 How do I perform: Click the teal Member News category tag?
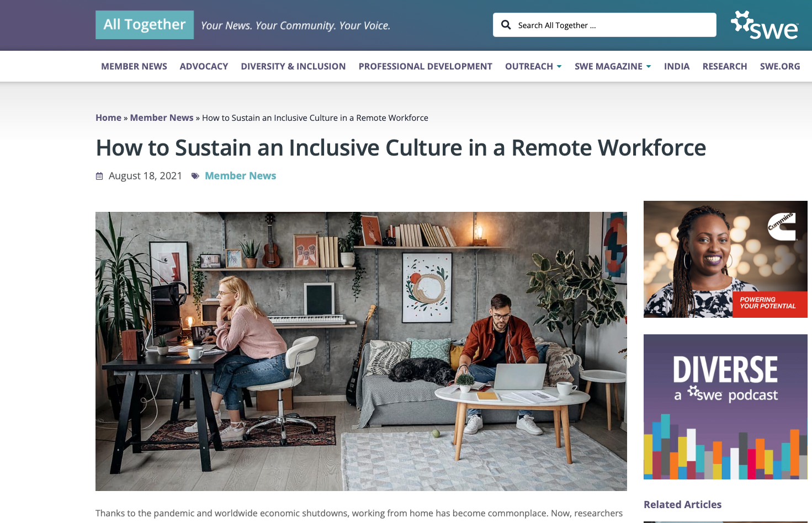(240, 176)
